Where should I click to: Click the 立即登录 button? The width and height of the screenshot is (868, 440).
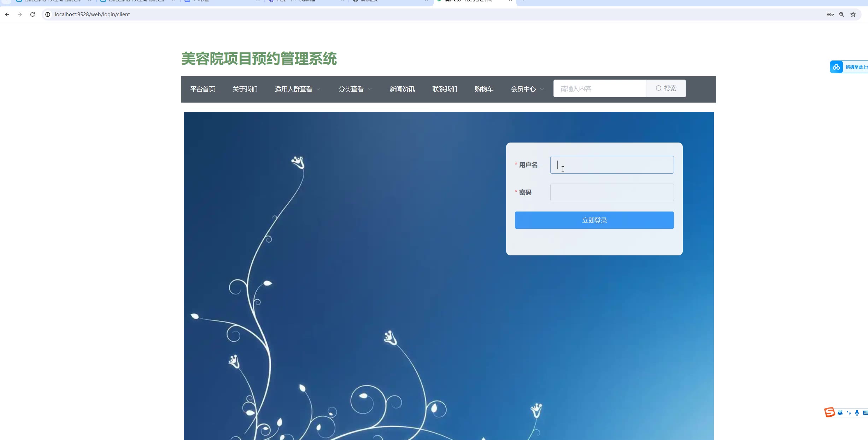tap(594, 220)
